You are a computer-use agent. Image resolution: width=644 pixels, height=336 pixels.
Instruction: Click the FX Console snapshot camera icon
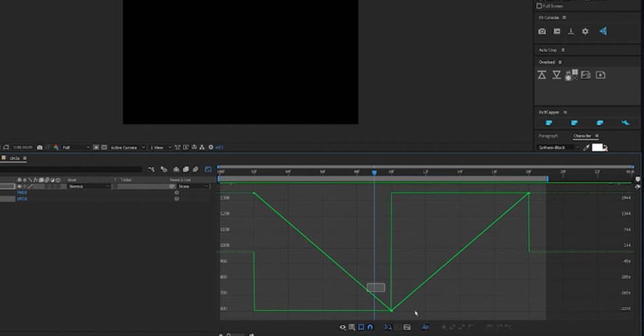click(x=542, y=31)
